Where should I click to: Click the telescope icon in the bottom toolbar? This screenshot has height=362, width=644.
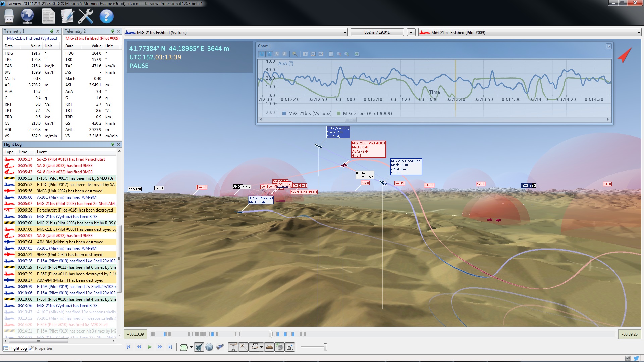point(220,347)
